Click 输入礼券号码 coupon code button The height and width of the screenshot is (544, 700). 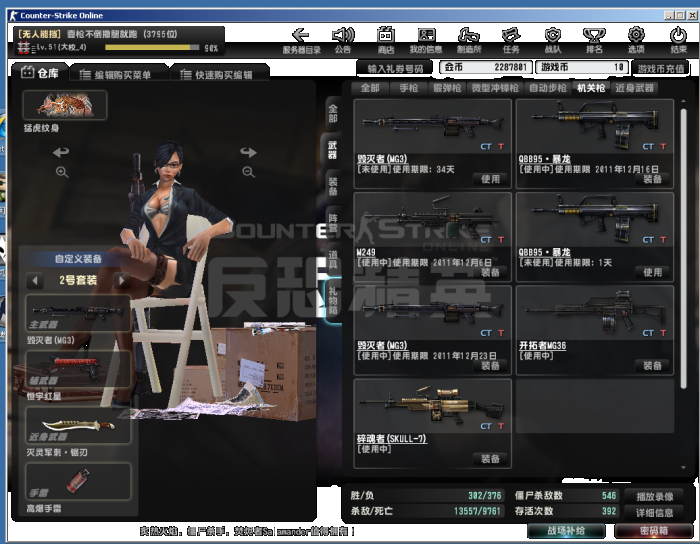[395, 68]
